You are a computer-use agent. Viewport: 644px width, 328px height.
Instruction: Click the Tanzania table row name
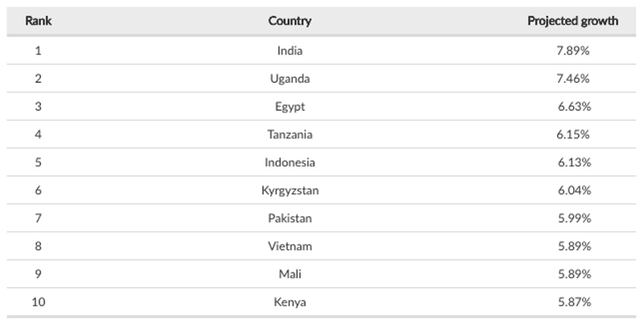290,134
